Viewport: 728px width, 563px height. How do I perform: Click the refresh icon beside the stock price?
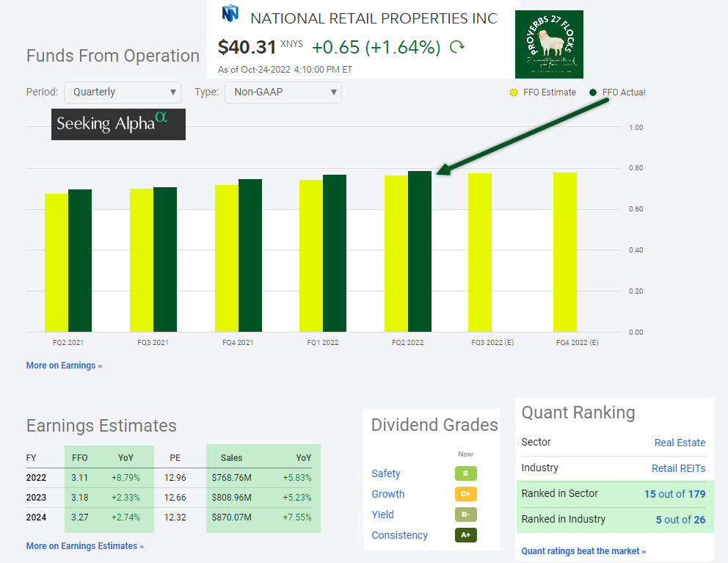[457, 48]
